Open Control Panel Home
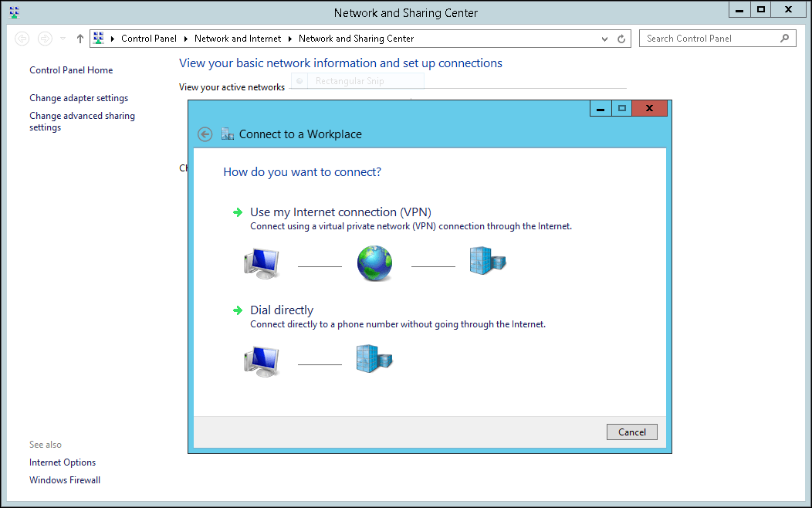This screenshot has height=508, width=812. [71, 70]
